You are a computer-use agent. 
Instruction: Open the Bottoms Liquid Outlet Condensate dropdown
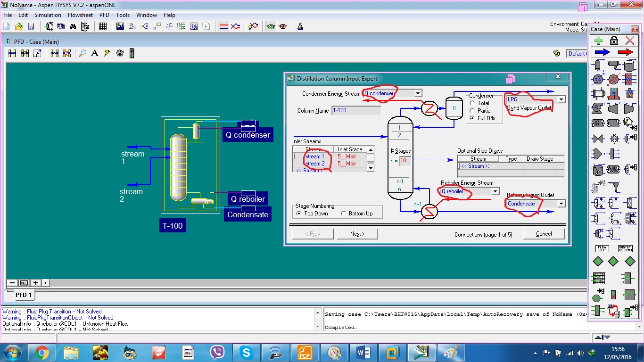pyautogui.click(x=561, y=204)
